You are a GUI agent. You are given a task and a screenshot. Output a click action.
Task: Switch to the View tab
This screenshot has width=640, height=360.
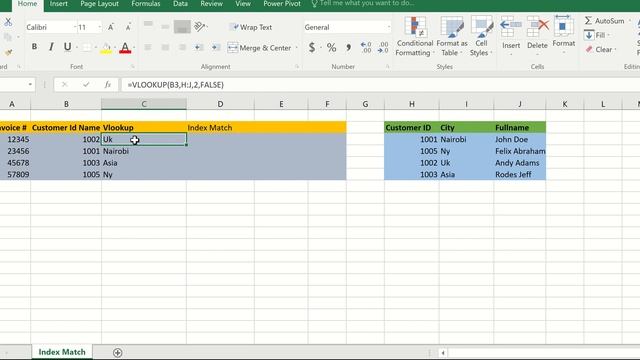point(243,4)
